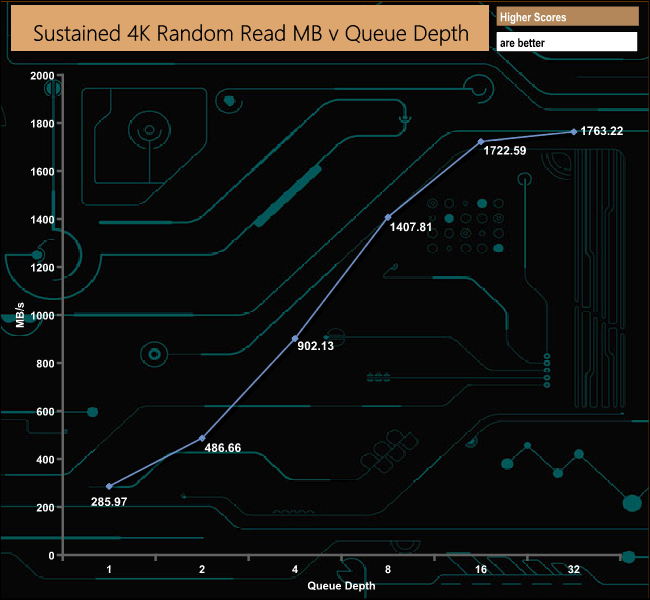Click the 285.97 data point marker

[109, 486]
